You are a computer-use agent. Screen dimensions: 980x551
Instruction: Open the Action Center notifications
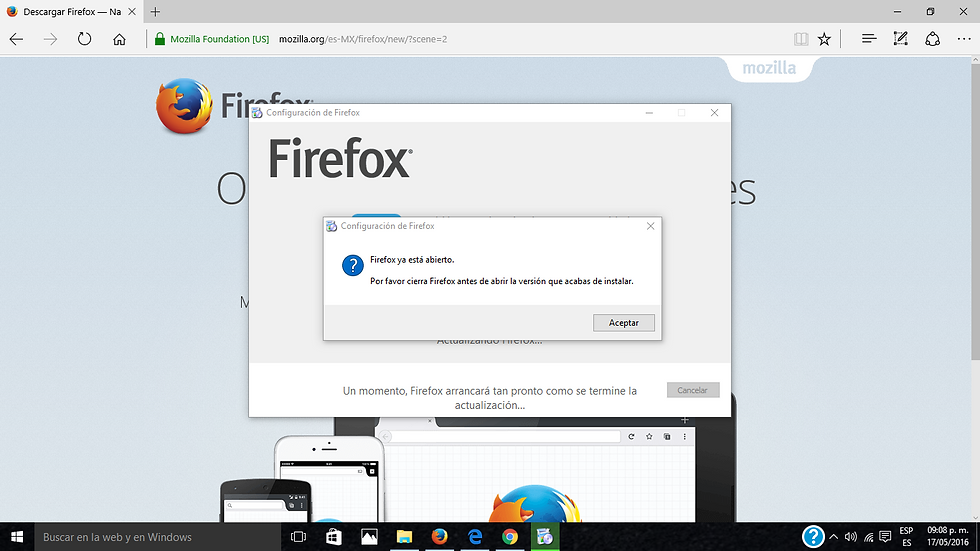[x=885, y=537]
